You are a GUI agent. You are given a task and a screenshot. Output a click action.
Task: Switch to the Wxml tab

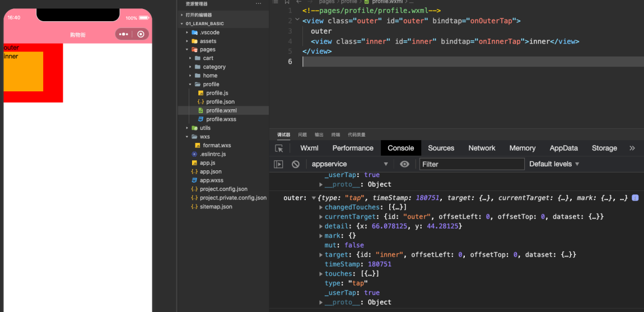point(309,148)
